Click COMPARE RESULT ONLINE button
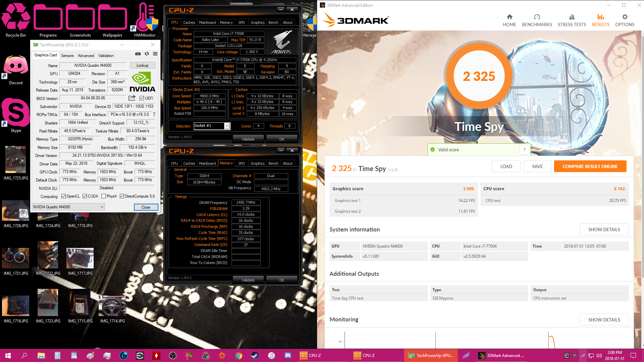Screen dimensions: 644x362 (590, 166)
